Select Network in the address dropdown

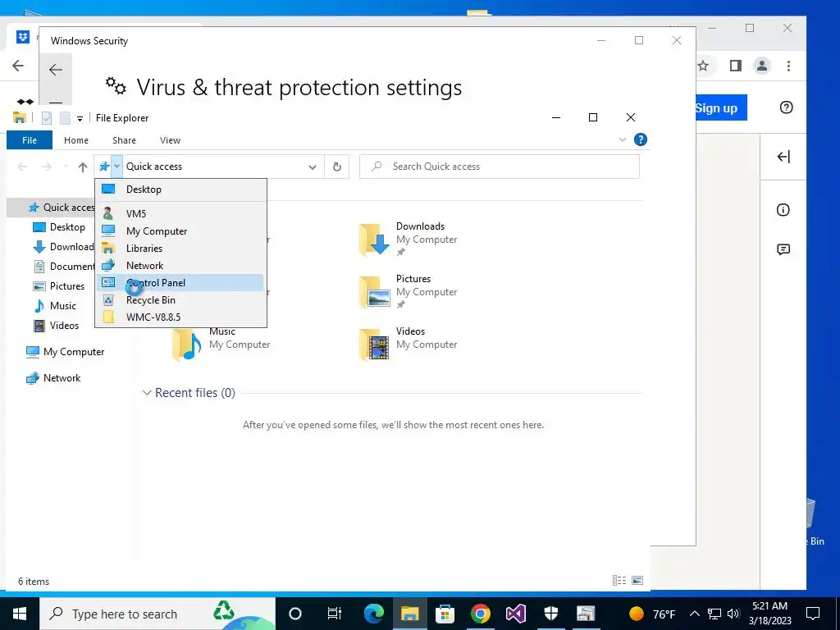[180, 265]
